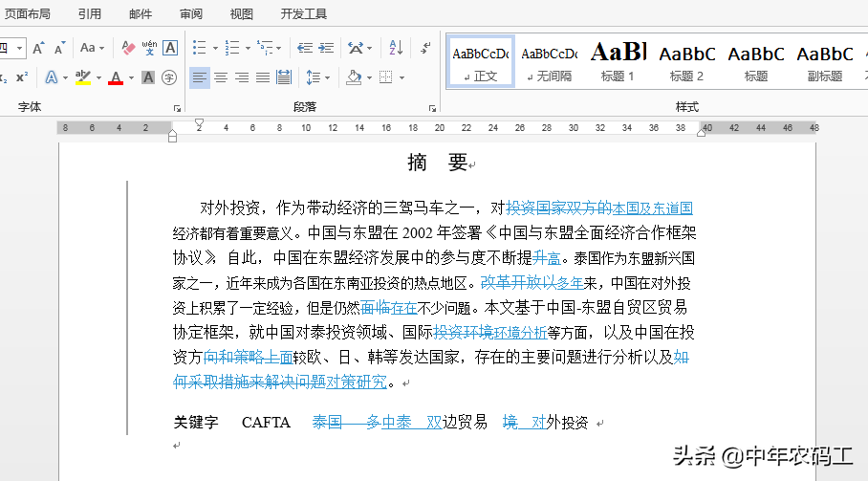Toggle the Character Border (boxed A)
The width and height of the screenshot is (868, 481).
point(170,48)
